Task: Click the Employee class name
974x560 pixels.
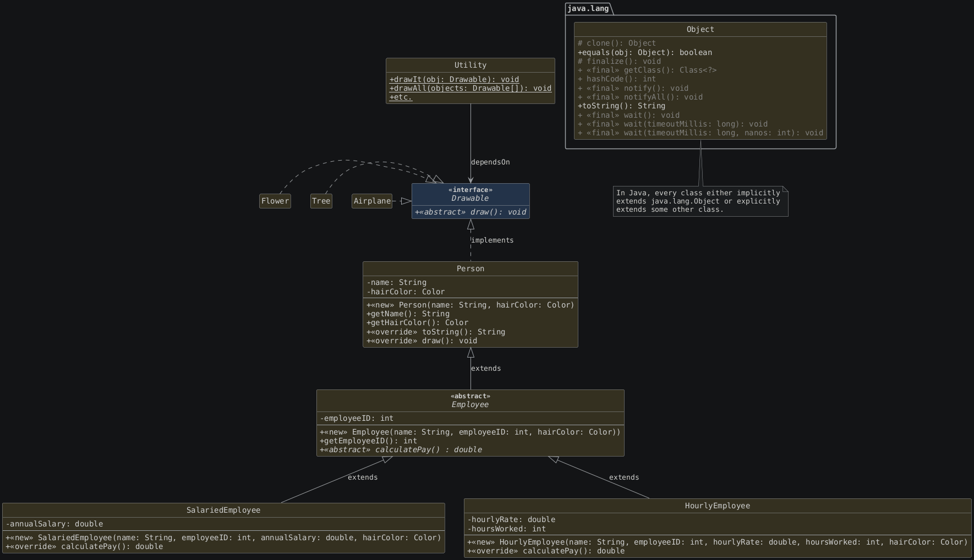Action: [x=470, y=404]
